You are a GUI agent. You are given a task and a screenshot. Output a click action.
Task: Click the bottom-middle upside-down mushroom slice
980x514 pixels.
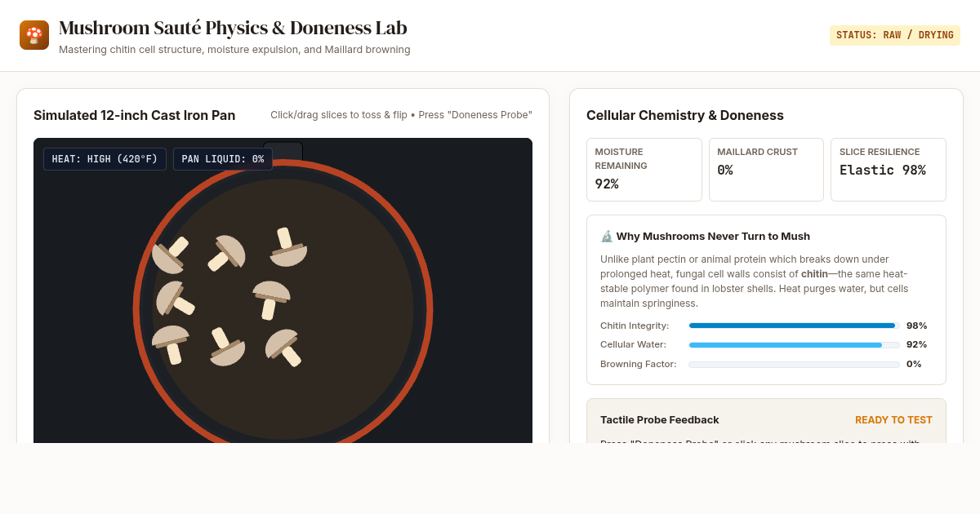pyautogui.click(x=226, y=347)
